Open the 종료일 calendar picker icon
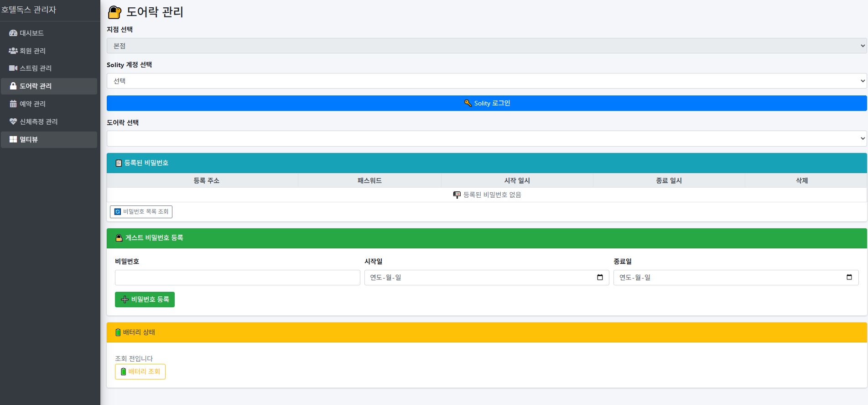 (849, 277)
